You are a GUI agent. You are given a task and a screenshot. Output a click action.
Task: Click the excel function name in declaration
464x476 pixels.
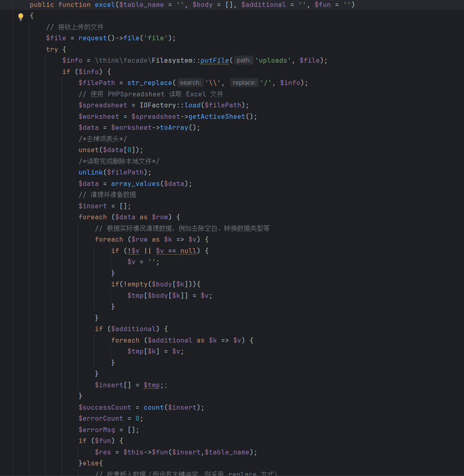105,4
